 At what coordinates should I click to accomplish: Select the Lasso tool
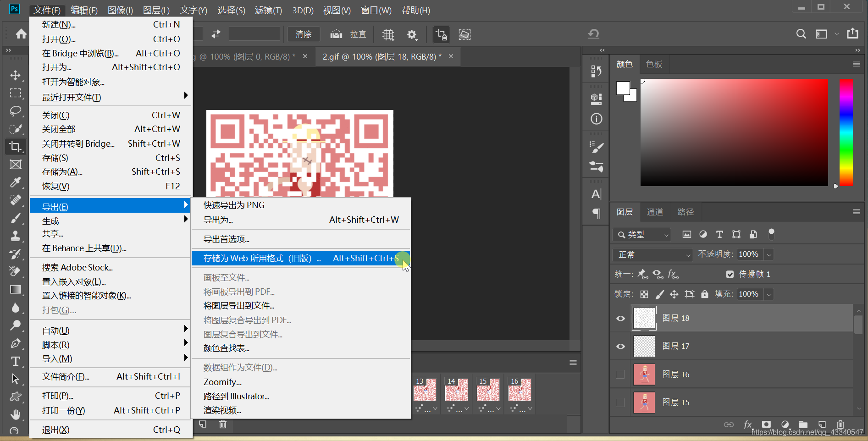pyautogui.click(x=16, y=111)
